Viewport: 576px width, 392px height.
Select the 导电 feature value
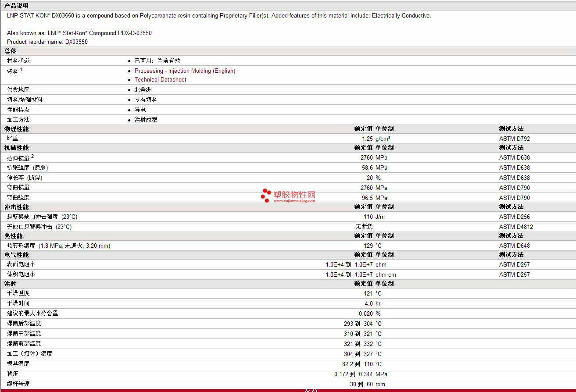point(140,110)
